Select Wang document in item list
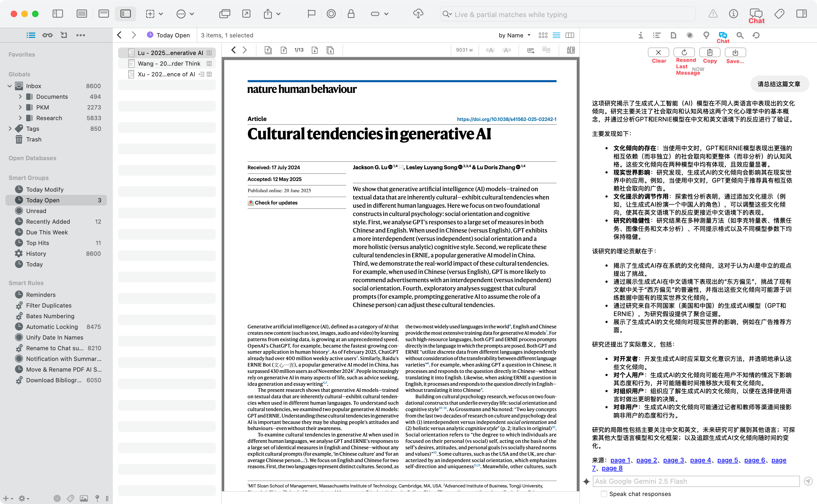Image resolution: width=817 pixels, height=504 pixels. (x=169, y=64)
